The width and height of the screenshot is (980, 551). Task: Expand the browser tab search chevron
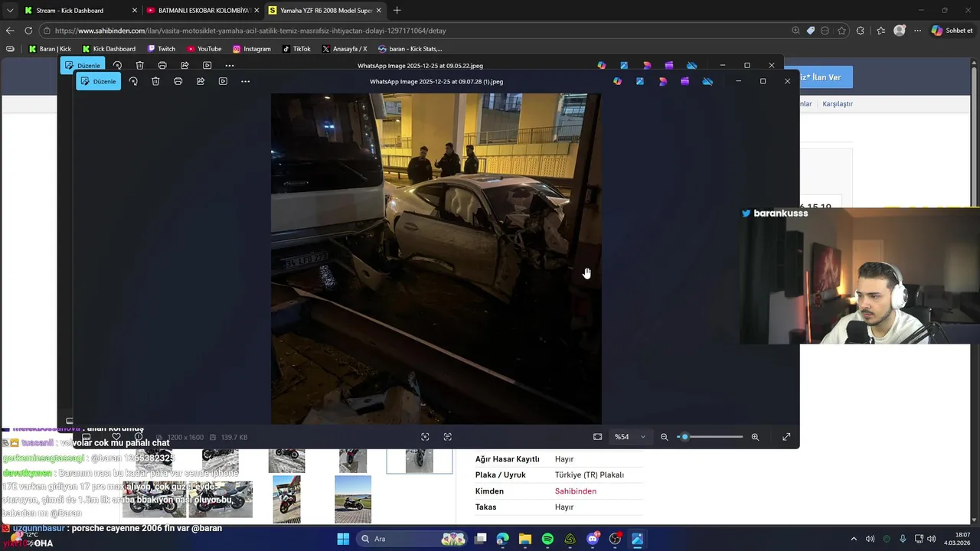click(x=9, y=11)
